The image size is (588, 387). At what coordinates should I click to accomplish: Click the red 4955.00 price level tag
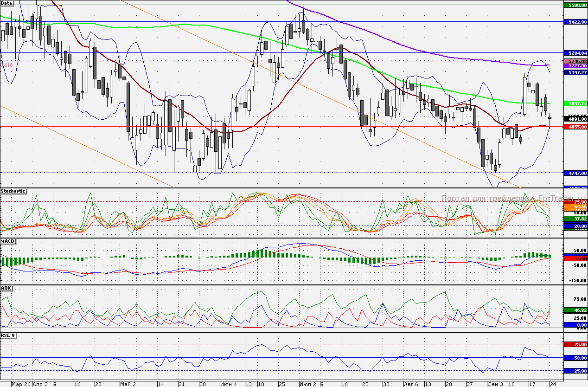click(x=575, y=126)
